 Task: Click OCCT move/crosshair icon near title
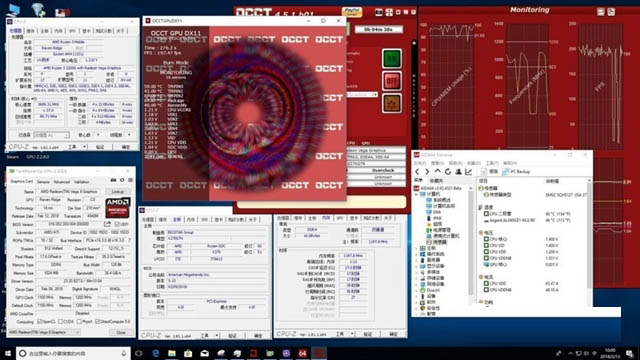click(389, 12)
